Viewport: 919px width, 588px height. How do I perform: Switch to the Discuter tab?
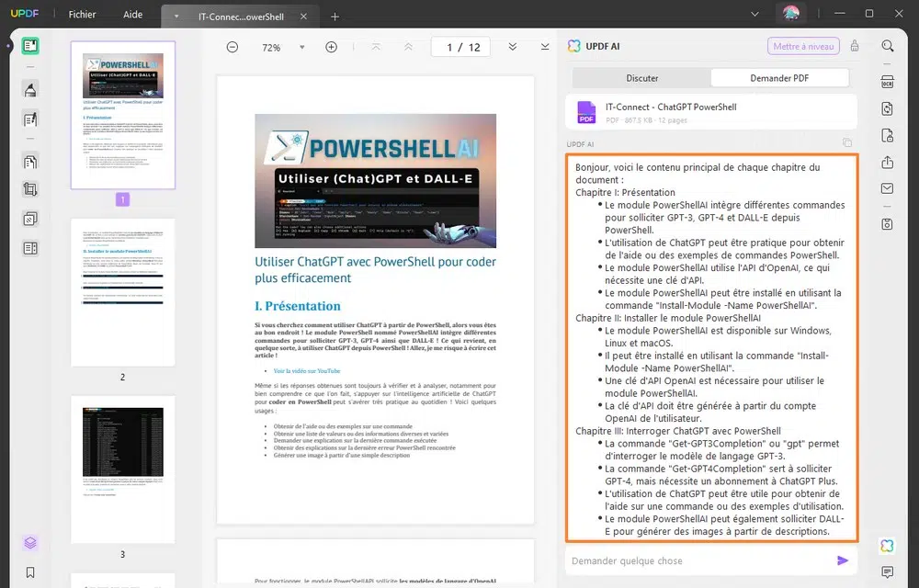(x=642, y=78)
